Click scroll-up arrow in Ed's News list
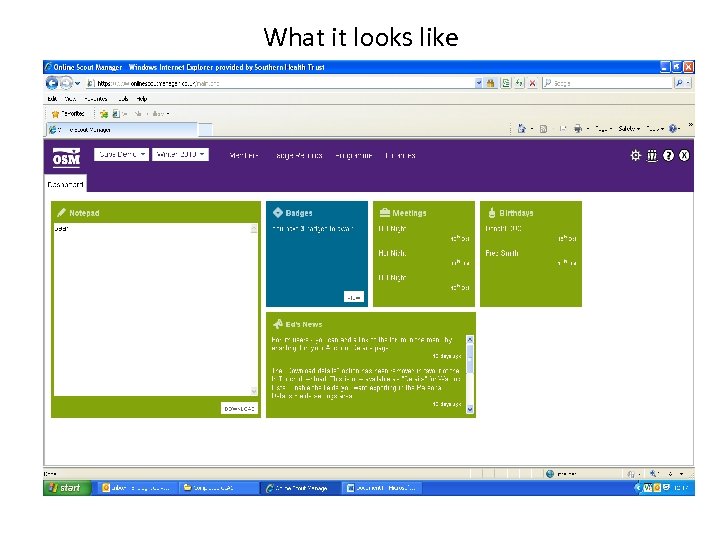This screenshot has width=720, height=540. click(469, 339)
